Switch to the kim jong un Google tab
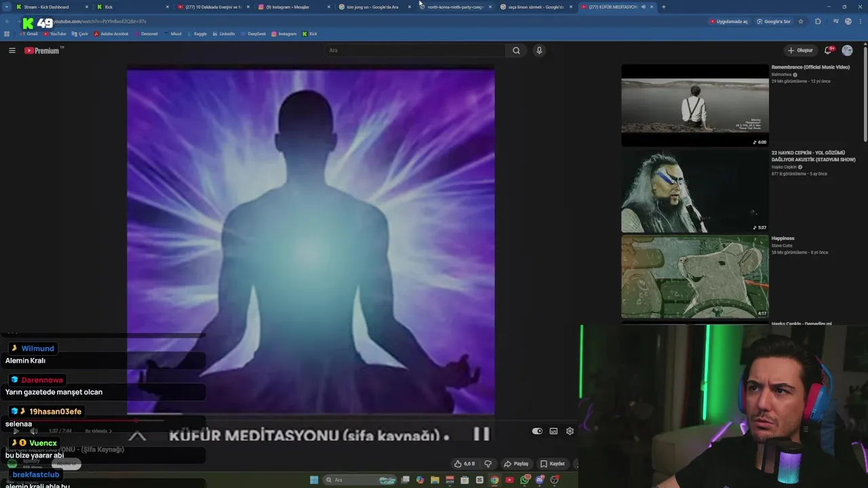The width and height of the screenshot is (868, 488). tap(374, 7)
